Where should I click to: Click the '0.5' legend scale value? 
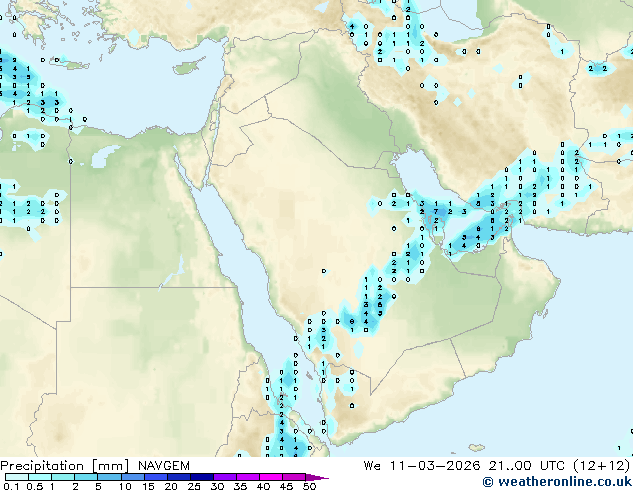pyautogui.click(x=34, y=486)
